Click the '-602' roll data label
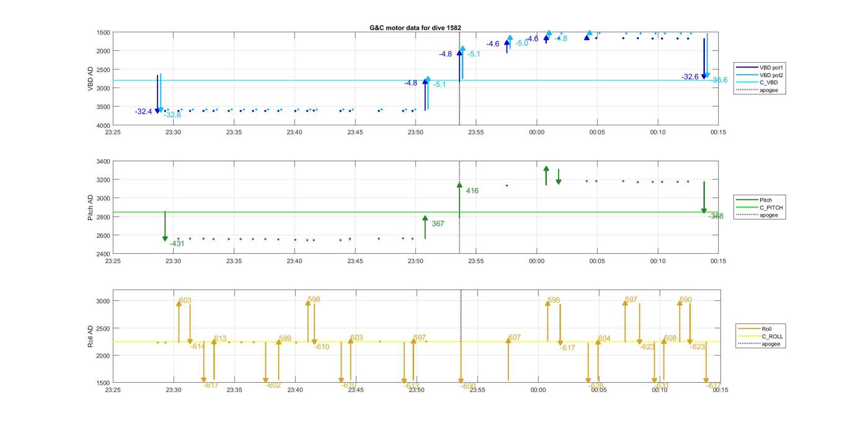 (273, 385)
